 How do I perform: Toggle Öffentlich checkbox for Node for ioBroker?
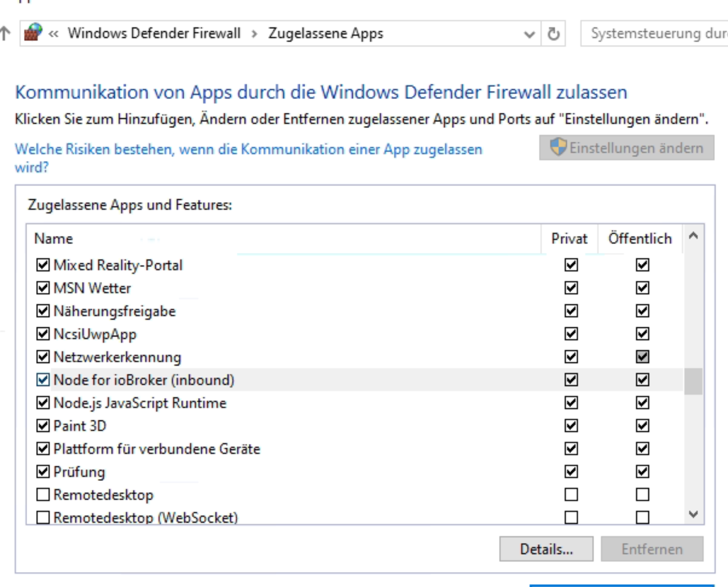[x=642, y=380]
